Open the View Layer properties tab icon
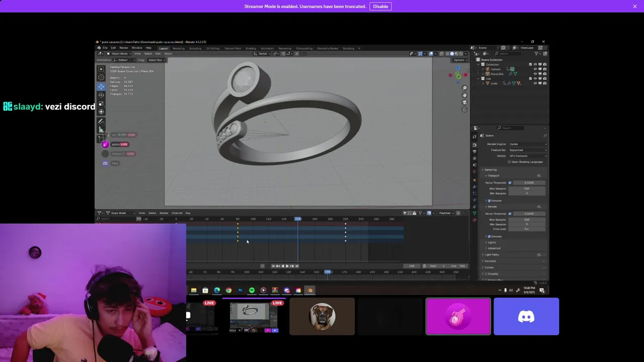Viewport: 644px width, 362px height. [474, 158]
